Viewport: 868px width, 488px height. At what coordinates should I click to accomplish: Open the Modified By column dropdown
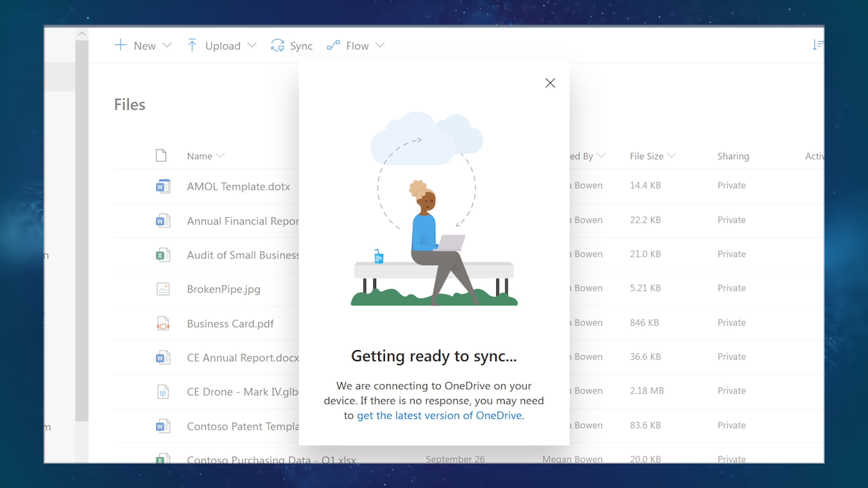(x=601, y=155)
